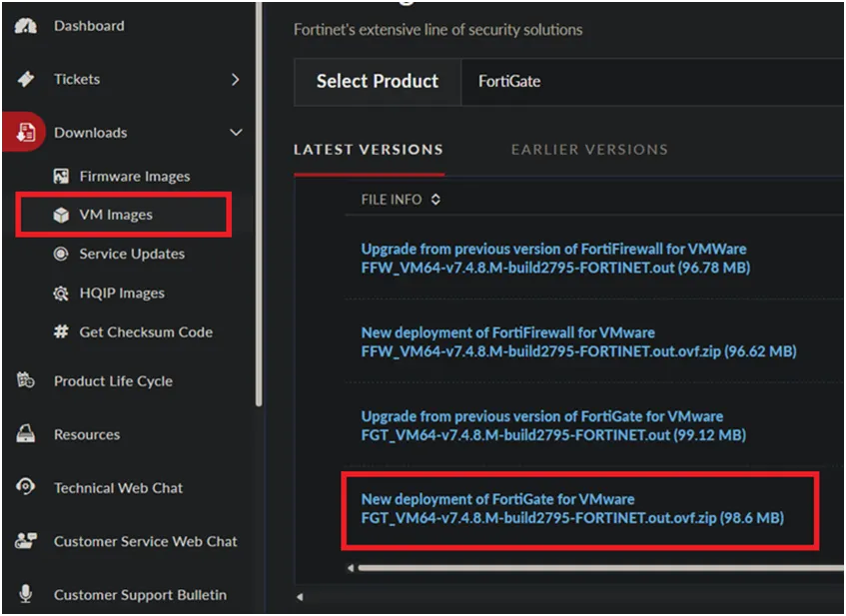Click left arrow of file list scrollbar
This screenshot has height=616, width=846.
pyautogui.click(x=351, y=568)
